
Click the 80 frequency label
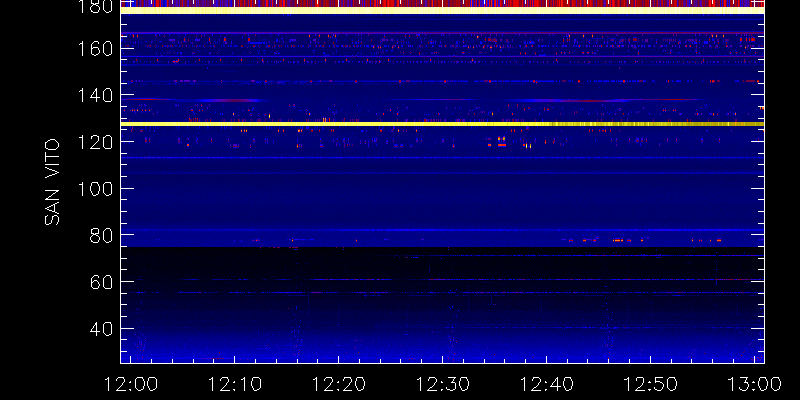(x=102, y=235)
